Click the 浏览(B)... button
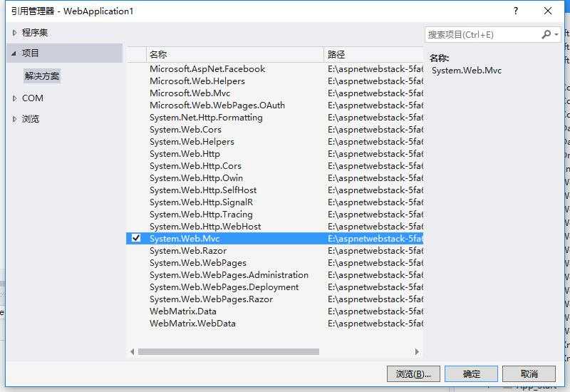 [413, 373]
